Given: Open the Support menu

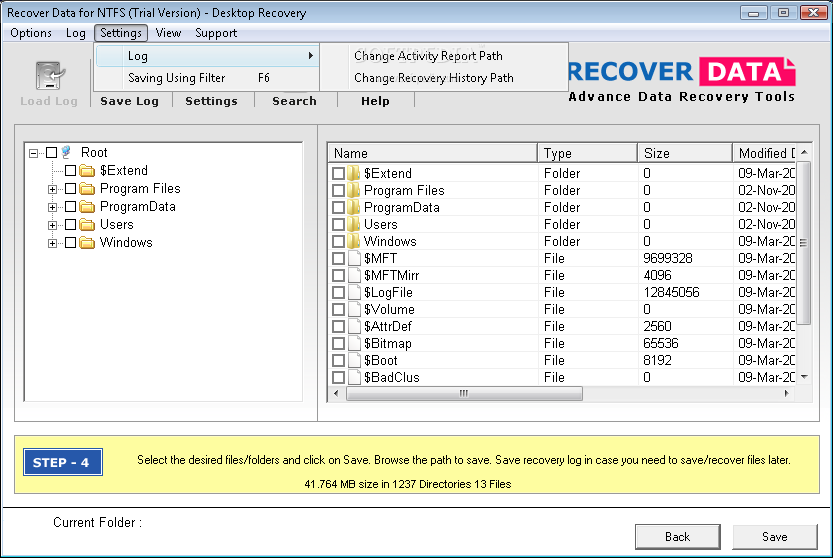Looking at the screenshot, I should (x=216, y=33).
